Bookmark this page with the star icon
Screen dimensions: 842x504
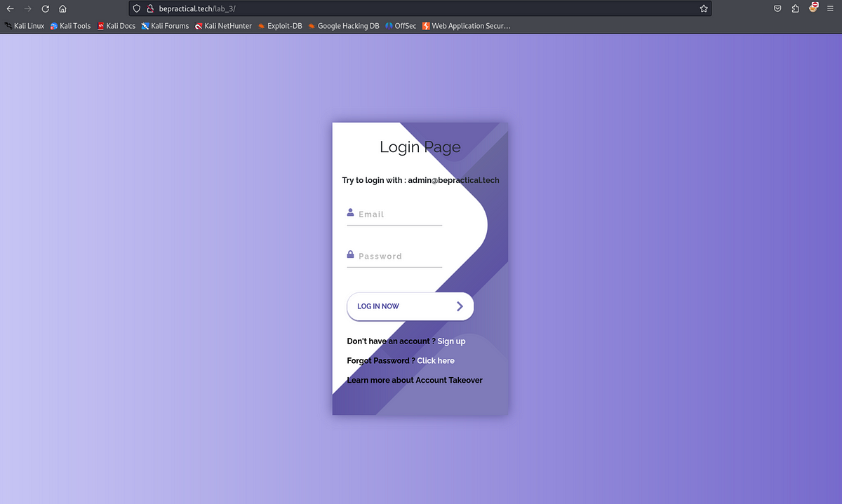tap(703, 8)
